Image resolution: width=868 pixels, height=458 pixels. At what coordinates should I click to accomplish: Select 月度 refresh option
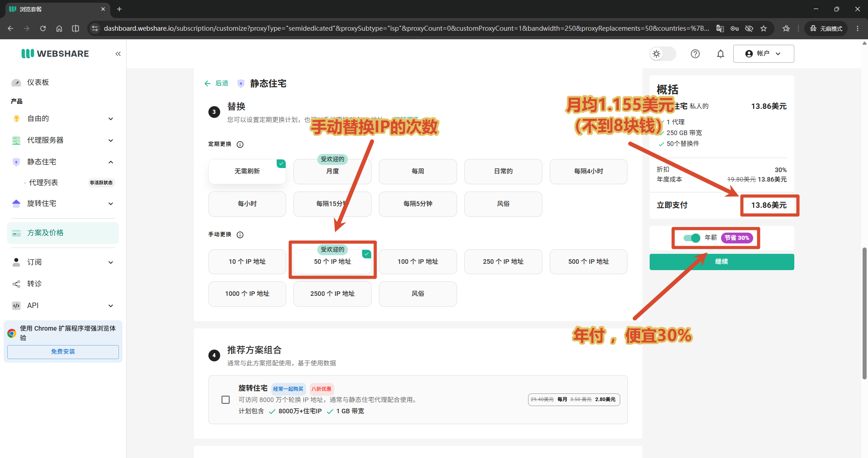[332, 172]
